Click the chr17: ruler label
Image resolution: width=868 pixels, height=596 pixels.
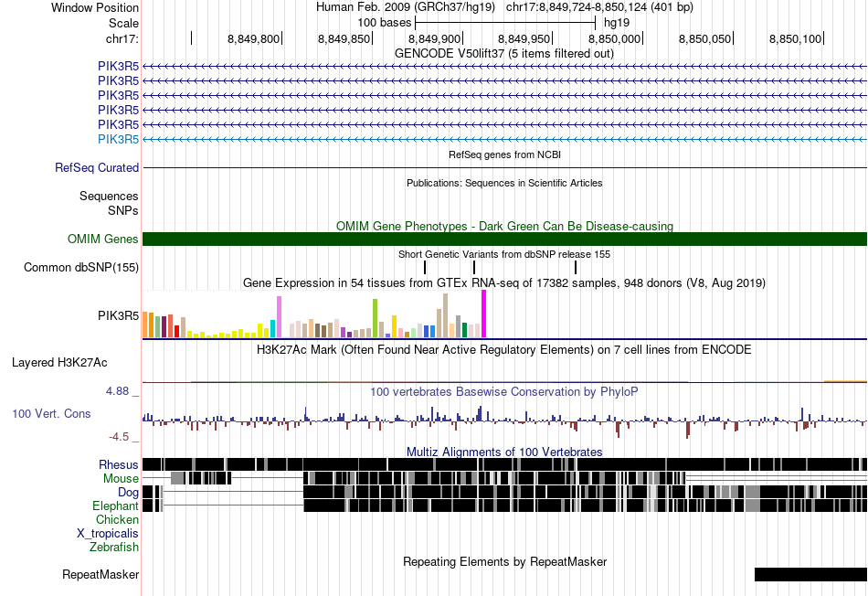tap(122, 38)
